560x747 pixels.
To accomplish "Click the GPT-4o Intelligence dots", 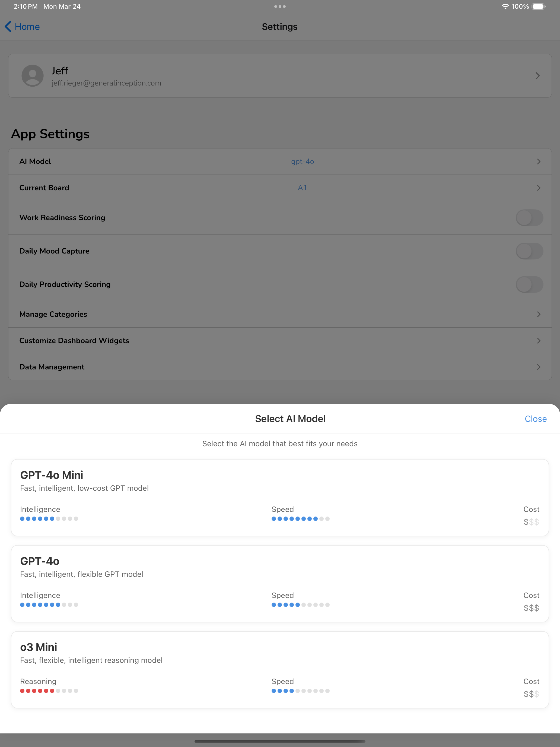I will pos(49,605).
